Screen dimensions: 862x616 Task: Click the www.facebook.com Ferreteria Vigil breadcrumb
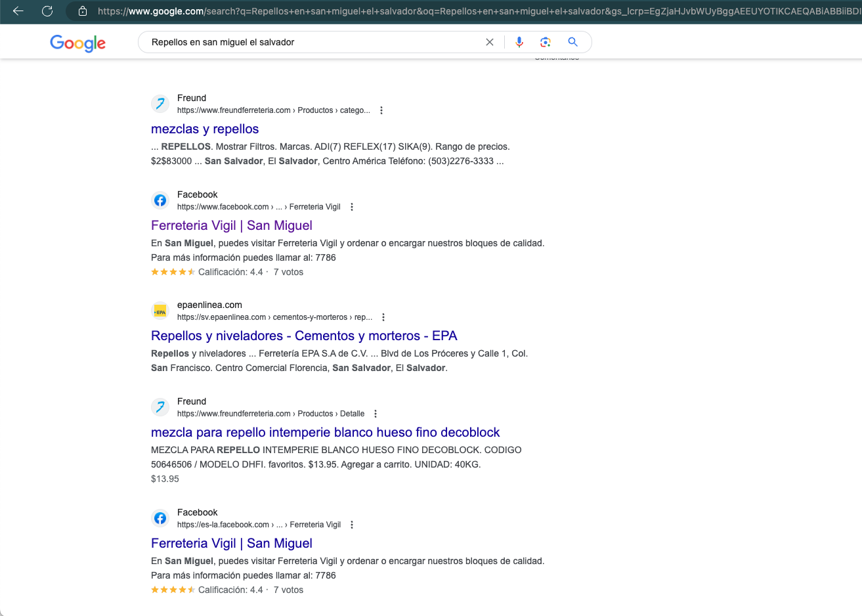click(259, 207)
